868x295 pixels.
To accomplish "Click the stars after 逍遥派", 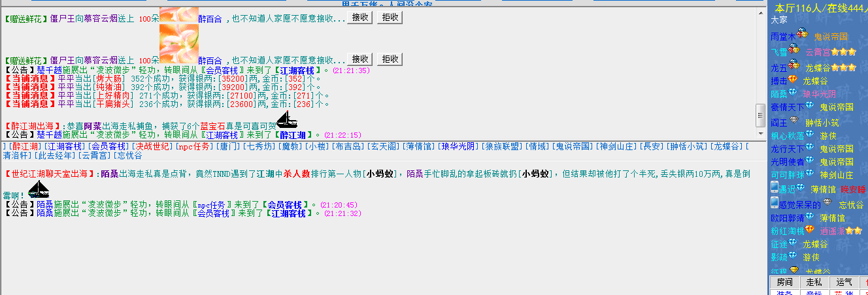I will pos(853,230).
